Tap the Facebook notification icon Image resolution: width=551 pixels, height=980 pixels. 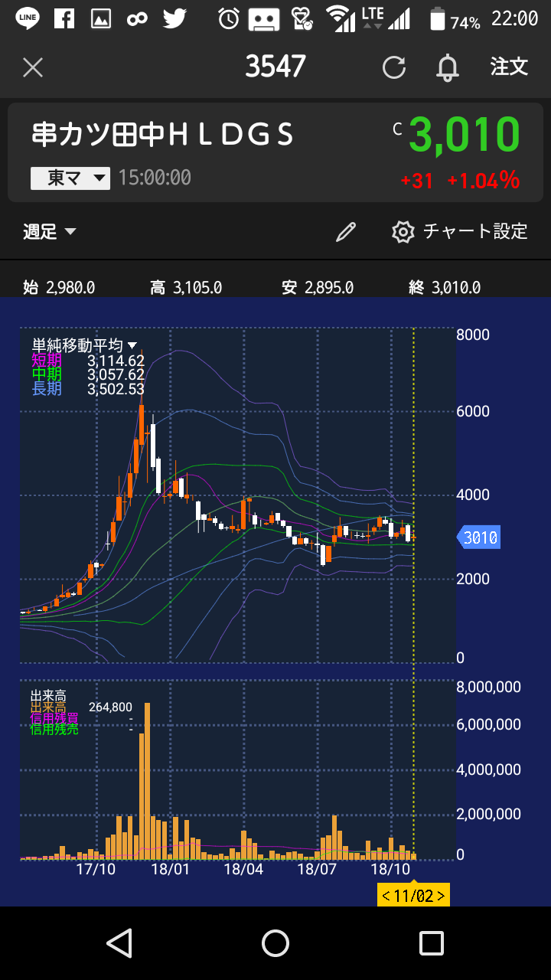pos(64,18)
